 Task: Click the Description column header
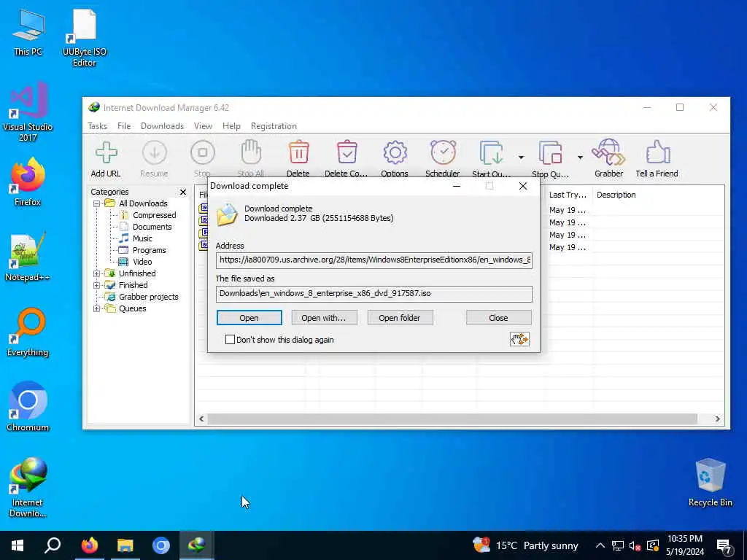(x=616, y=195)
